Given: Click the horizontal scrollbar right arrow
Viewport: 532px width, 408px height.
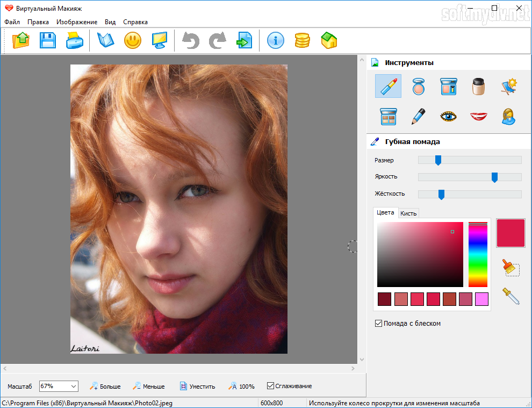Looking at the screenshot, I should pyautogui.click(x=353, y=368).
